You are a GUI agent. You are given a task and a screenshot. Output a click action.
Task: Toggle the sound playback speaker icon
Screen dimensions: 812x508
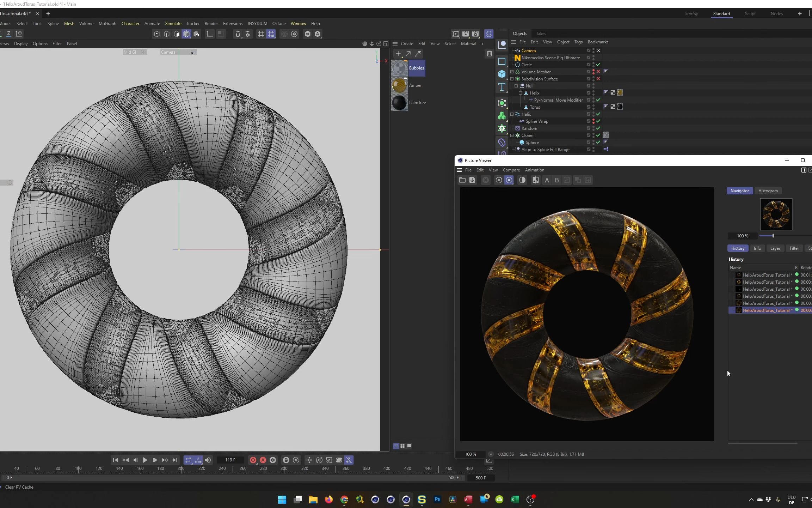coord(208,460)
